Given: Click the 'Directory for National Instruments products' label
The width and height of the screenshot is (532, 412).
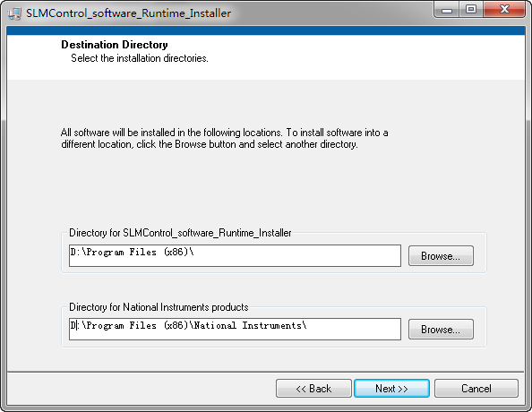Looking at the screenshot, I should (x=159, y=307).
